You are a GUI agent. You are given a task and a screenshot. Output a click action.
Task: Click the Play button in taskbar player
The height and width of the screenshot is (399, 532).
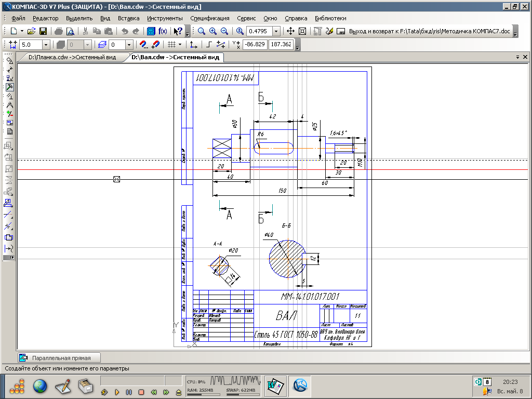117,392
